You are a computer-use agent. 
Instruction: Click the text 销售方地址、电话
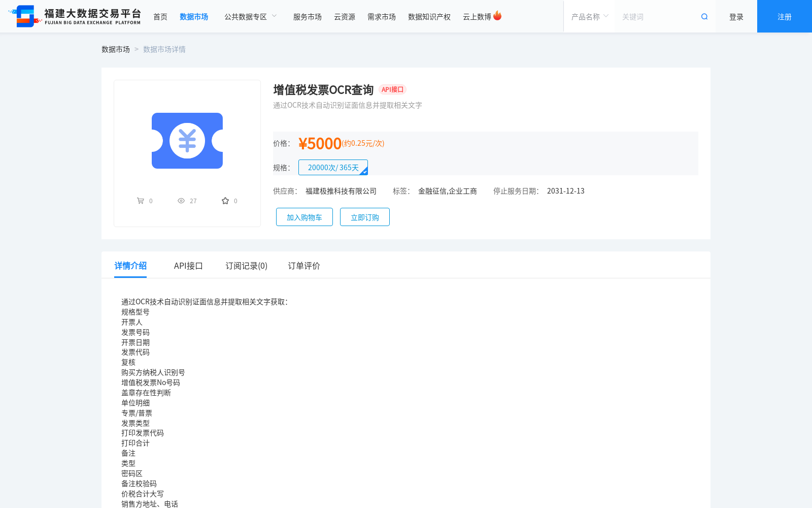click(150, 503)
